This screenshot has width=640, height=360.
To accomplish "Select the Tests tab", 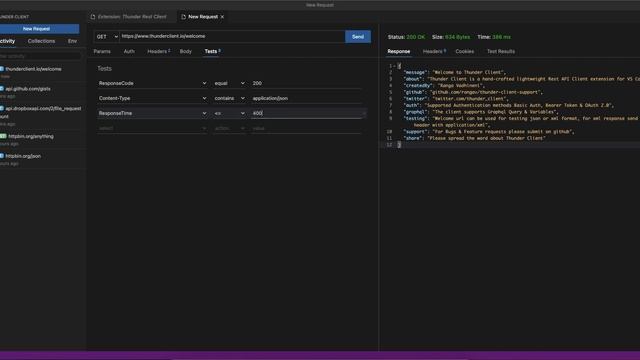I will pyautogui.click(x=212, y=51).
